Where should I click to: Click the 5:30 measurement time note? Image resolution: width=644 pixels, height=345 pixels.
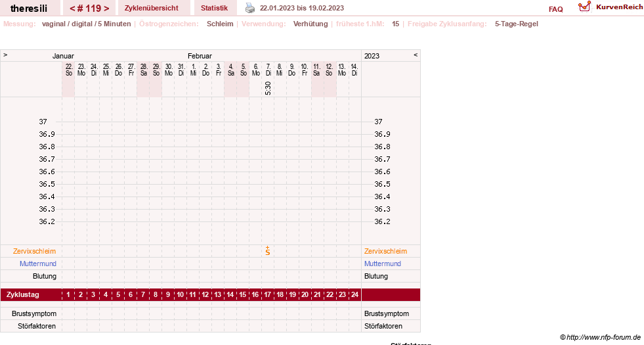pyautogui.click(x=268, y=89)
